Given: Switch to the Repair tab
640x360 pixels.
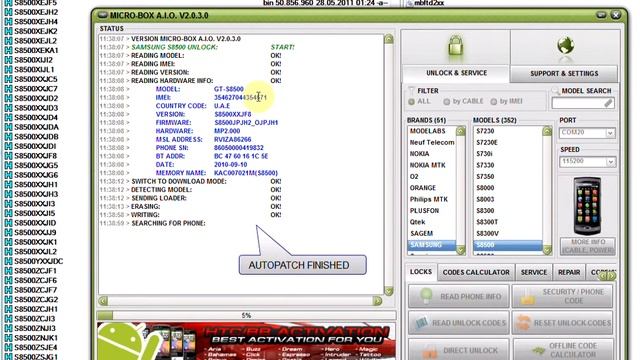Looking at the screenshot, I should point(569,272).
